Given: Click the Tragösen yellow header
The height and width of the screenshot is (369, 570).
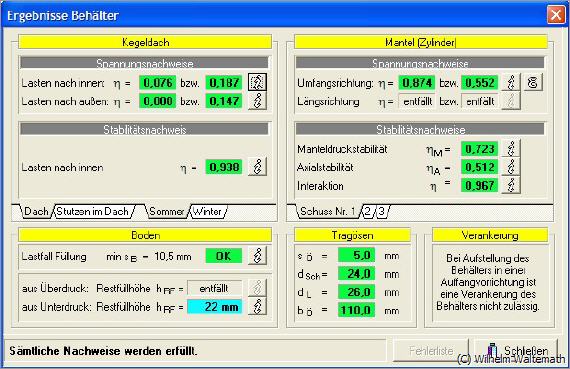Looking at the screenshot, I should (x=352, y=235).
